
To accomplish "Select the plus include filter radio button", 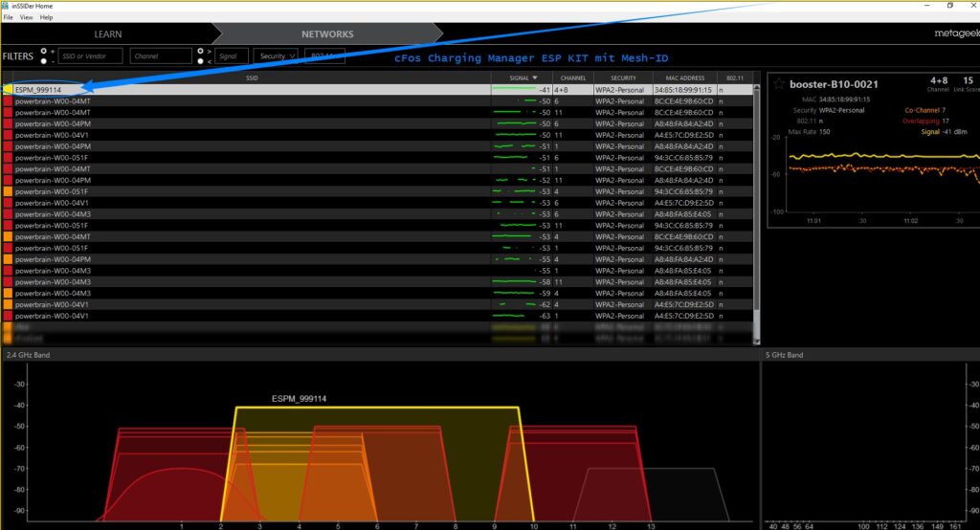I will click(x=43, y=52).
